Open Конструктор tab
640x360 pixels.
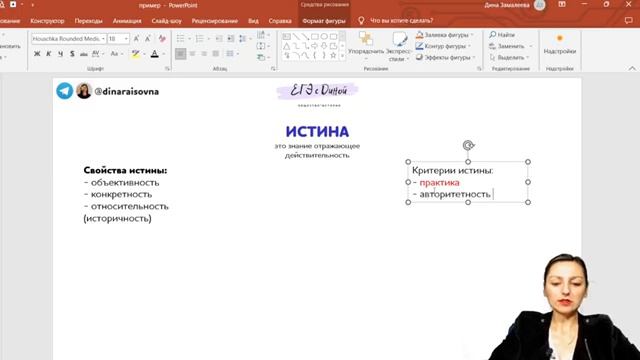coord(47,21)
